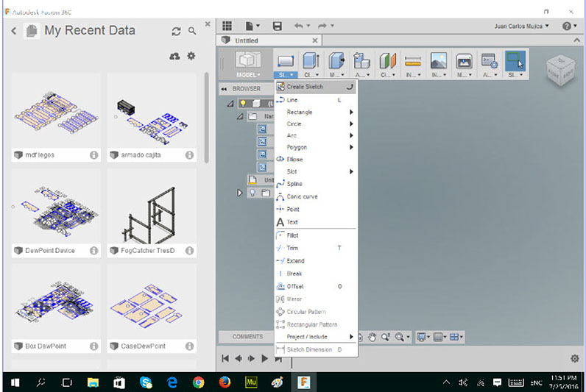Choose Offset in Sketch menu

click(316, 286)
